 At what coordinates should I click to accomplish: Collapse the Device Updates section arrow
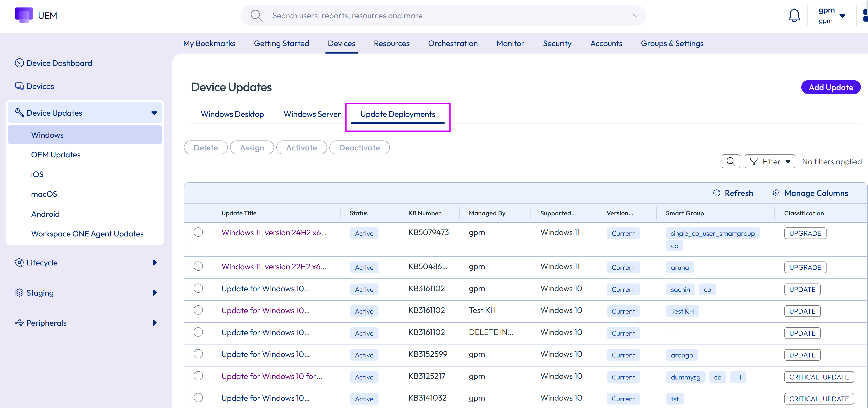[x=154, y=113]
